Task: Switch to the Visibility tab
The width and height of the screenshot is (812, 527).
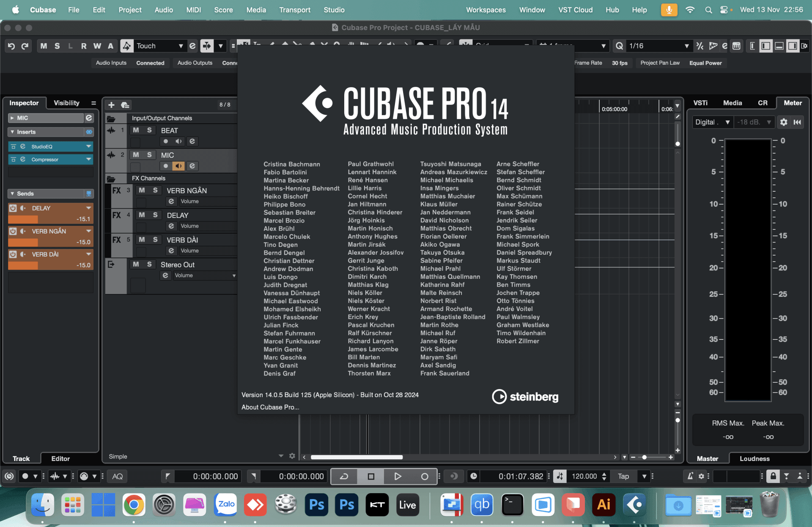Action: [x=66, y=103]
